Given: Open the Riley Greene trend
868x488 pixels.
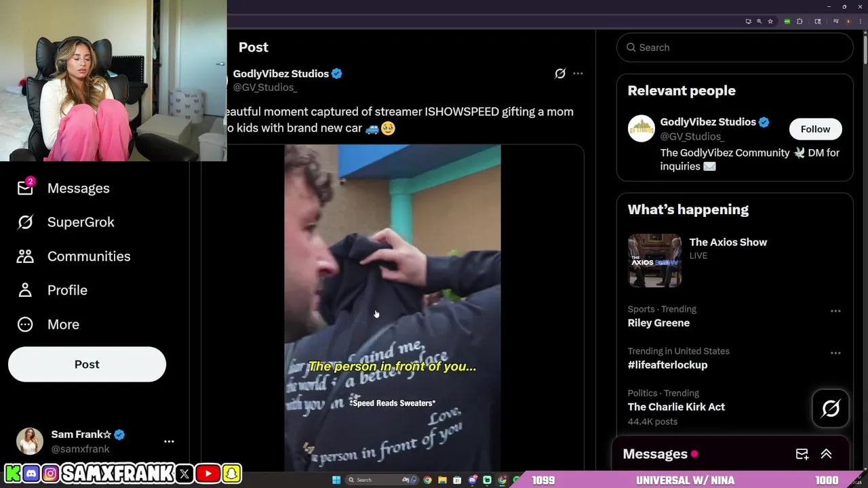Looking at the screenshot, I should 658,323.
